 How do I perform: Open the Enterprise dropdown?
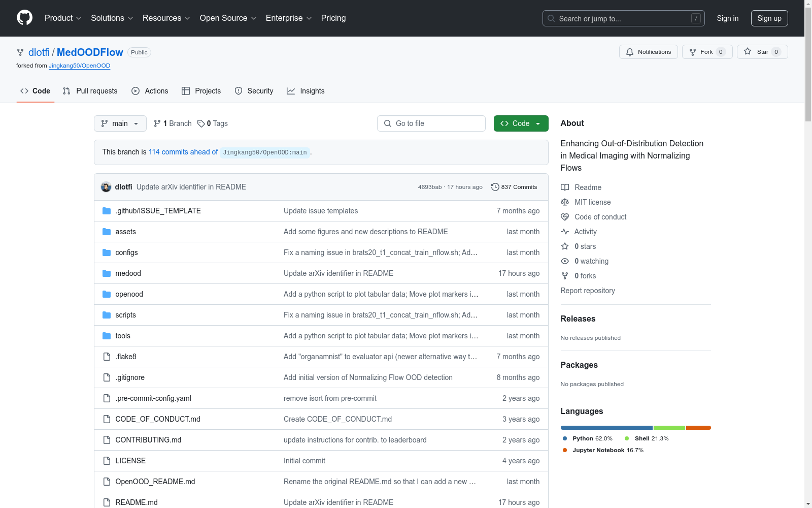click(x=289, y=18)
